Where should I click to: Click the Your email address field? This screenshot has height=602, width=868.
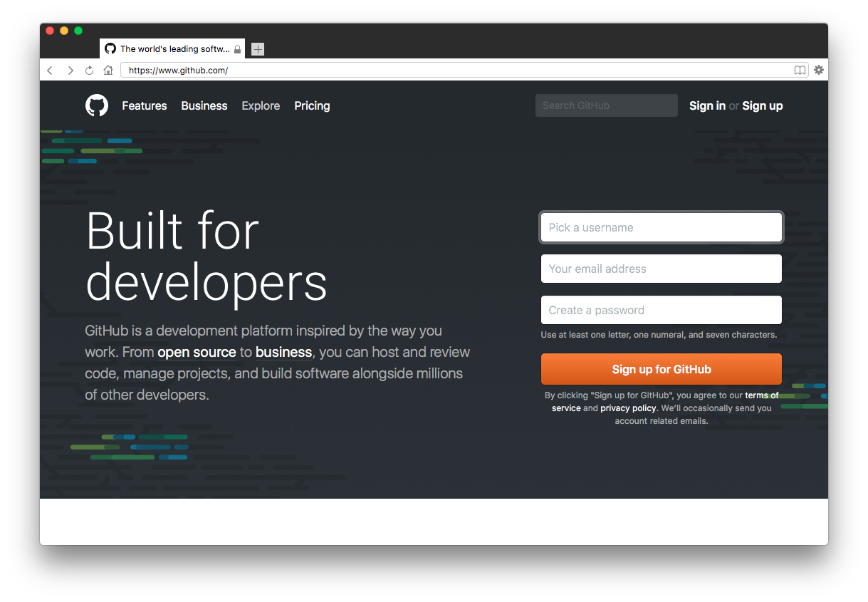click(662, 269)
